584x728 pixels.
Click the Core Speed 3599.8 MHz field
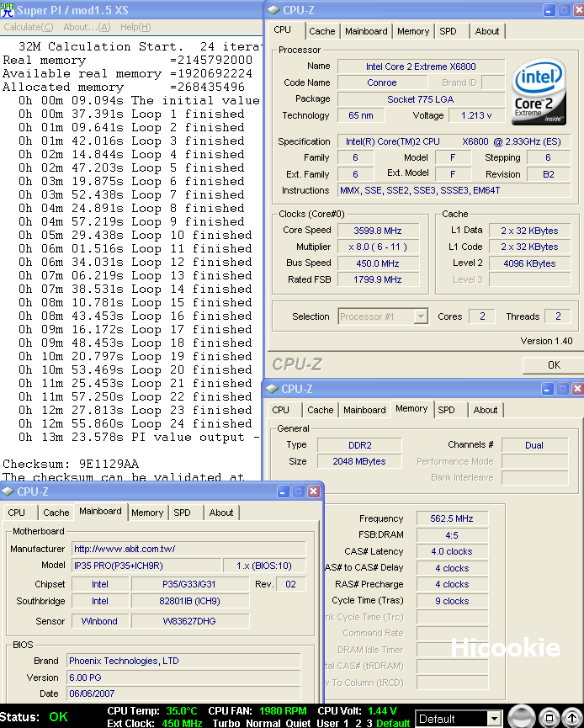tap(378, 231)
